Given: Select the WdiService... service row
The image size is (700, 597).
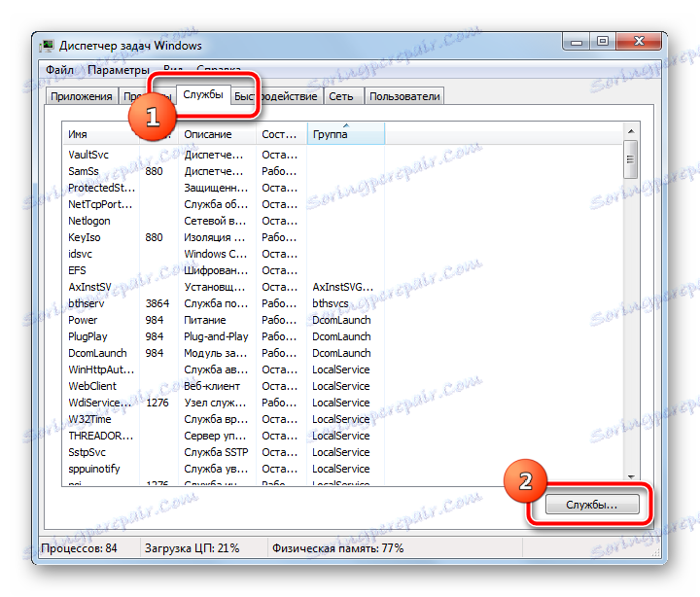Looking at the screenshot, I should (223, 403).
